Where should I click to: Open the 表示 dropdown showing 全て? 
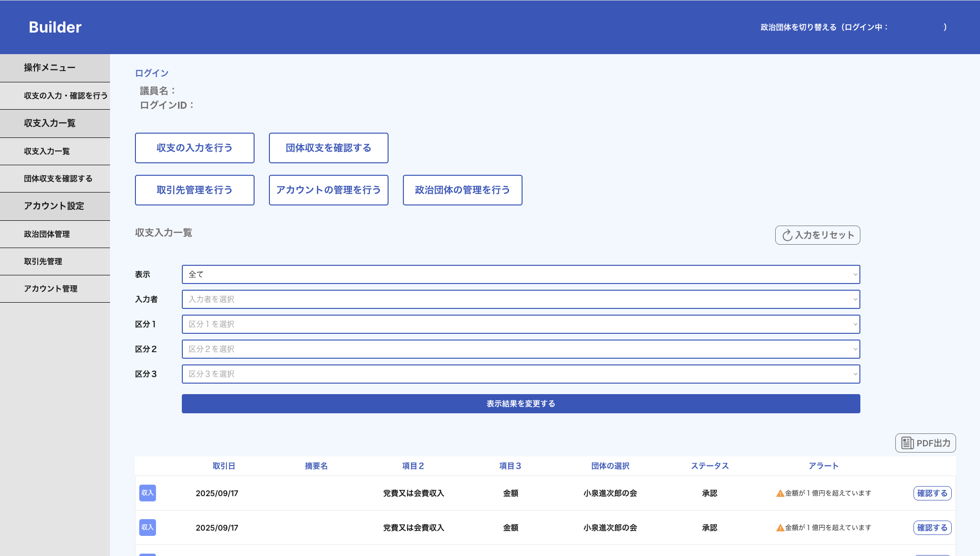521,274
